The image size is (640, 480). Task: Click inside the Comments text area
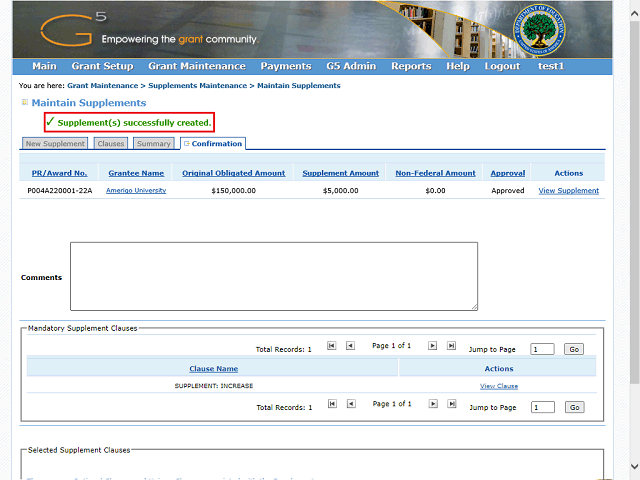[x=274, y=276]
